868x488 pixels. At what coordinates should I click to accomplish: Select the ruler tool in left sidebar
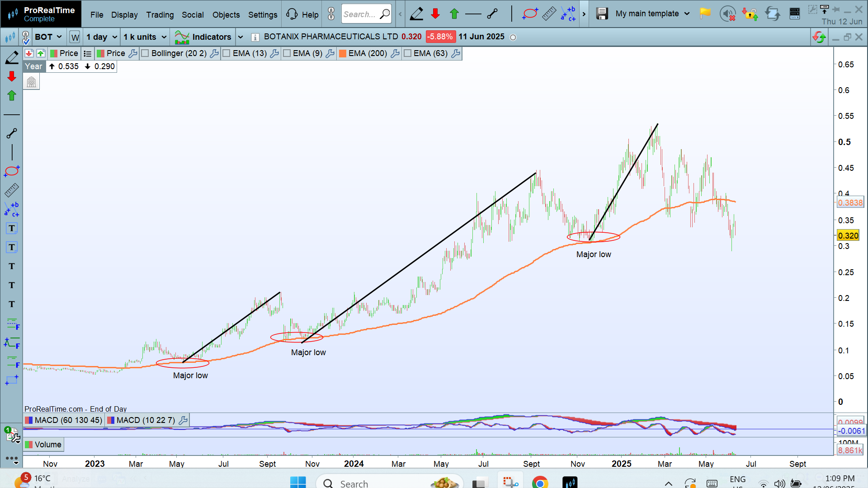[x=12, y=190]
